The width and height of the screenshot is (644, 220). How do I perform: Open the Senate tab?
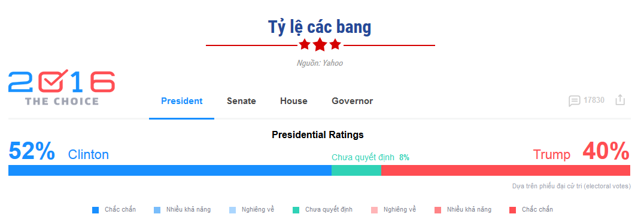(242, 101)
